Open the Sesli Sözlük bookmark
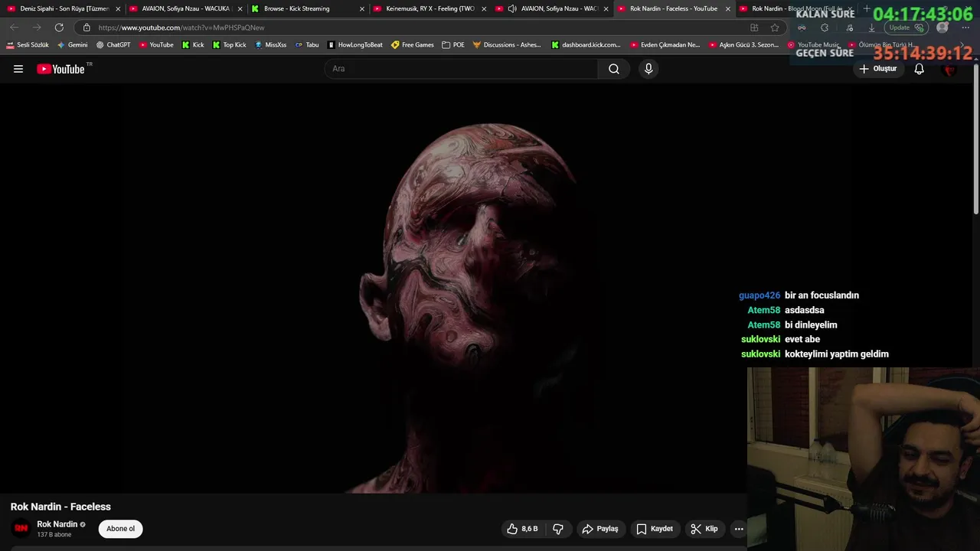This screenshot has width=980, height=551. 28,45
